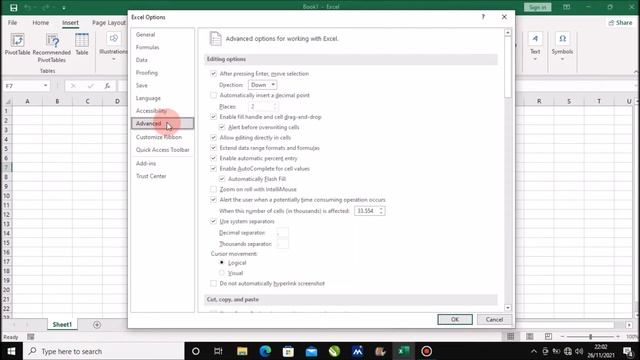
Task: Click the zoom slider handle in the status bar
Action: point(590,336)
